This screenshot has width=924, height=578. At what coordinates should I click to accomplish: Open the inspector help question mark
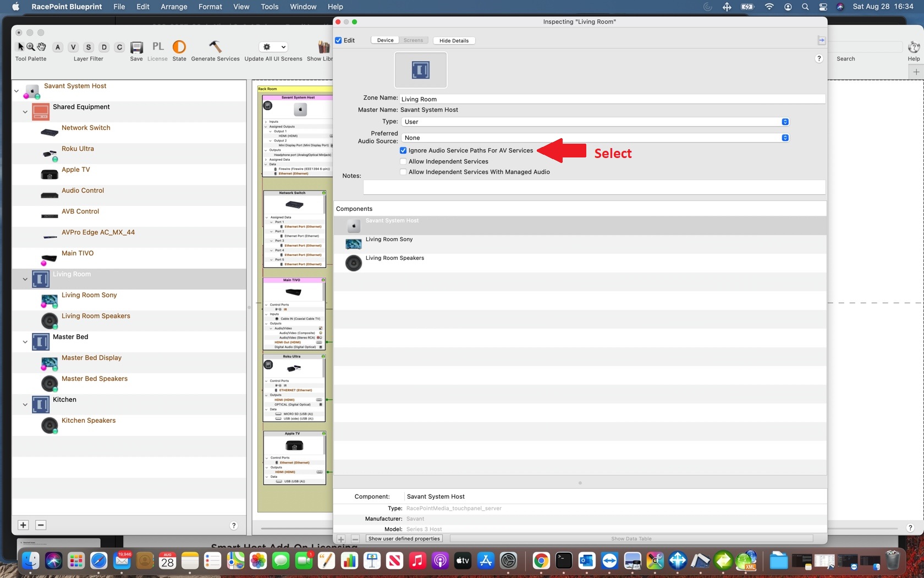coord(819,58)
